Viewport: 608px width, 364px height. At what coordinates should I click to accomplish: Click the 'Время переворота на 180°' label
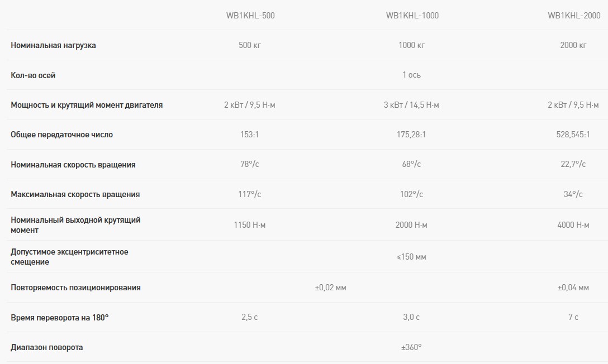59,317
